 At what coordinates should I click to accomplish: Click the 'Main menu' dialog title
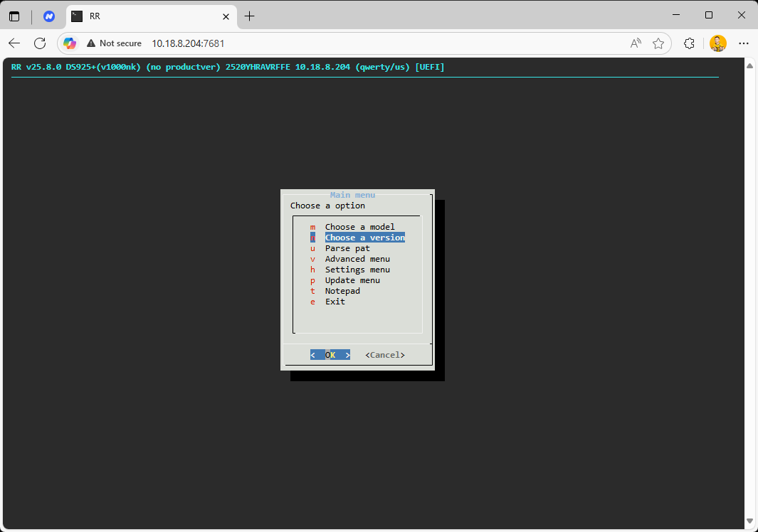pos(352,195)
